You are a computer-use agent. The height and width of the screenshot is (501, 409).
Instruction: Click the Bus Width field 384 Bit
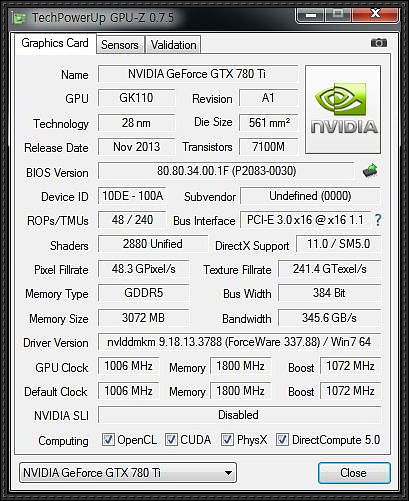tap(329, 293)
